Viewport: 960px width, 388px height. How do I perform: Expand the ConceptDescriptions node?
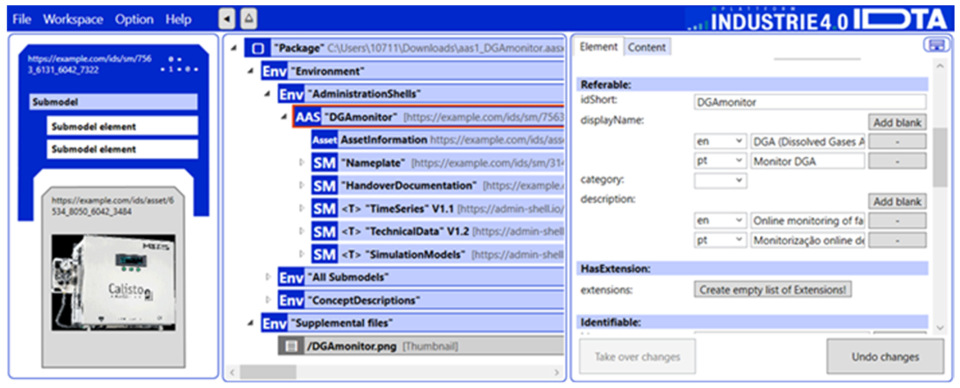point(267,300)
